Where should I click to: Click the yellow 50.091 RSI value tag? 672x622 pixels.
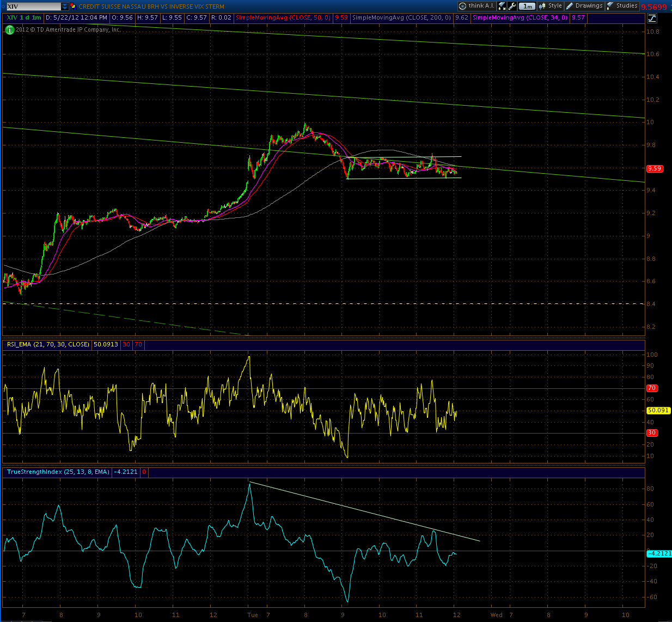click(658, 410)
